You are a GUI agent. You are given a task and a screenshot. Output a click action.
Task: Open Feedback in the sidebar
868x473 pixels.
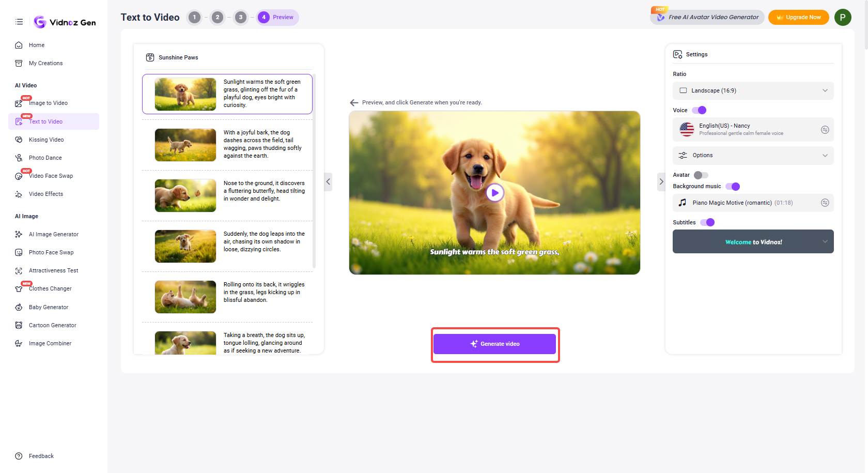pos(41,456)
